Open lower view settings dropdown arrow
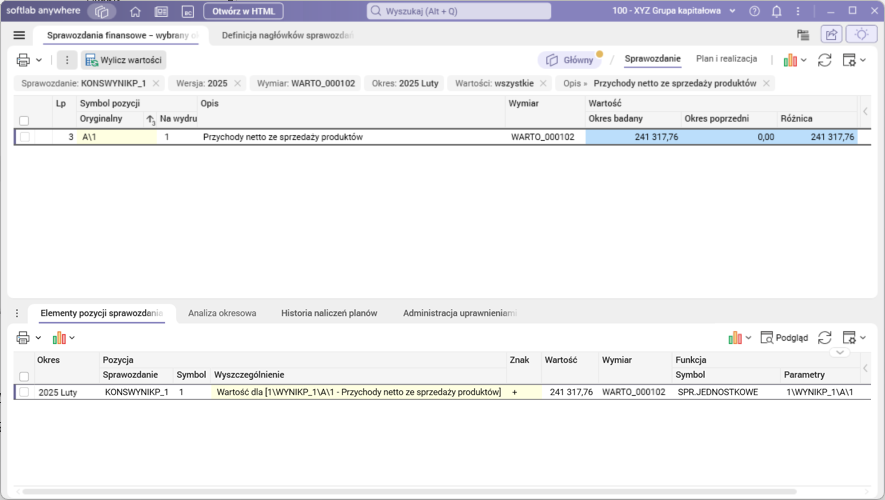885x500 pixels. point(862,337)
